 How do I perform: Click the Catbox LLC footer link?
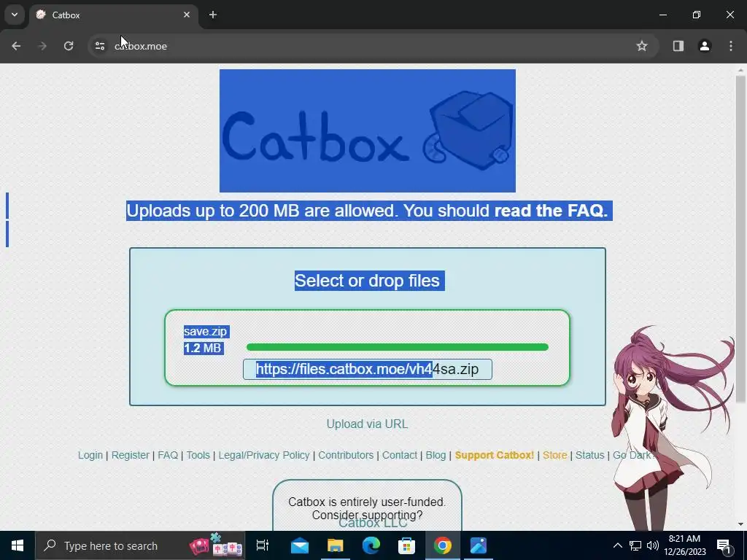pyautogui.click(x=373, y=524)
